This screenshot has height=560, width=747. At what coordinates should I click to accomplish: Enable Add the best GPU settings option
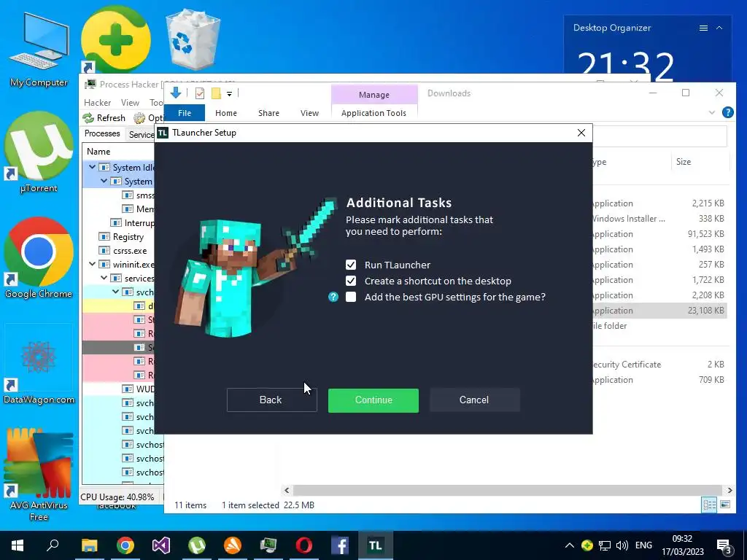point(351,297)
